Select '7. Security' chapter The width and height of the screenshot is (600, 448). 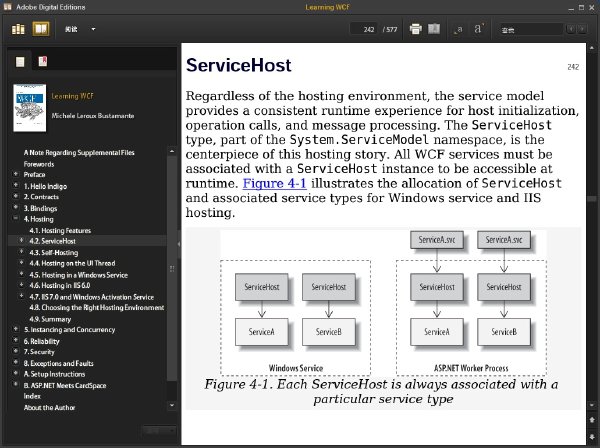pos(39,352)
